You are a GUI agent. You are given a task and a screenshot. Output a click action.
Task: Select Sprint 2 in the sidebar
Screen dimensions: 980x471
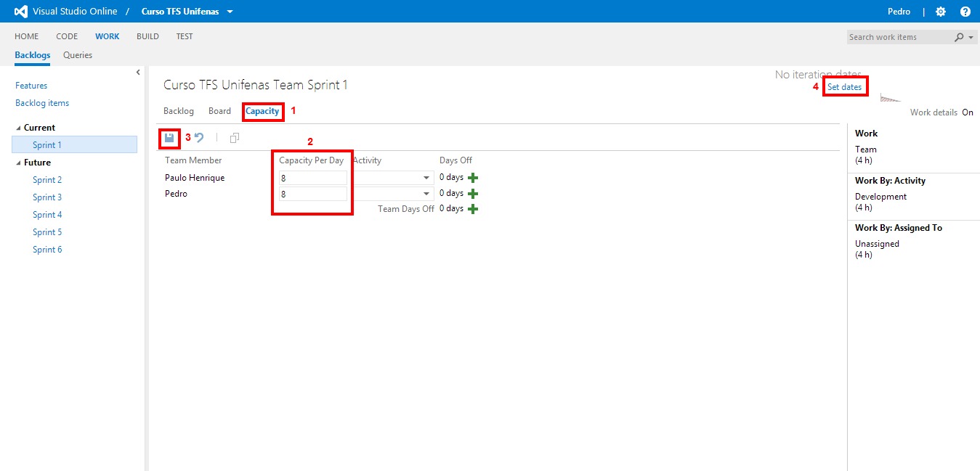[47, 180]
